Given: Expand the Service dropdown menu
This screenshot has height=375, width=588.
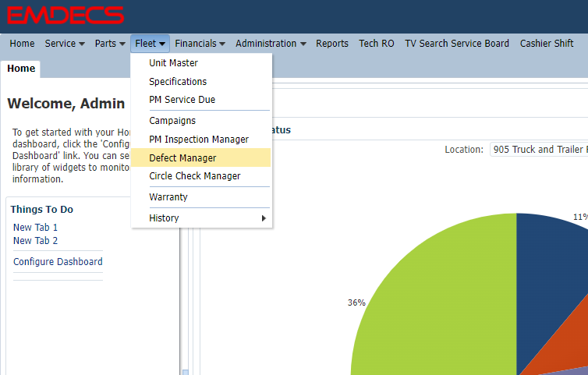Looking at the screenshot, I should (x=65, y=44).
